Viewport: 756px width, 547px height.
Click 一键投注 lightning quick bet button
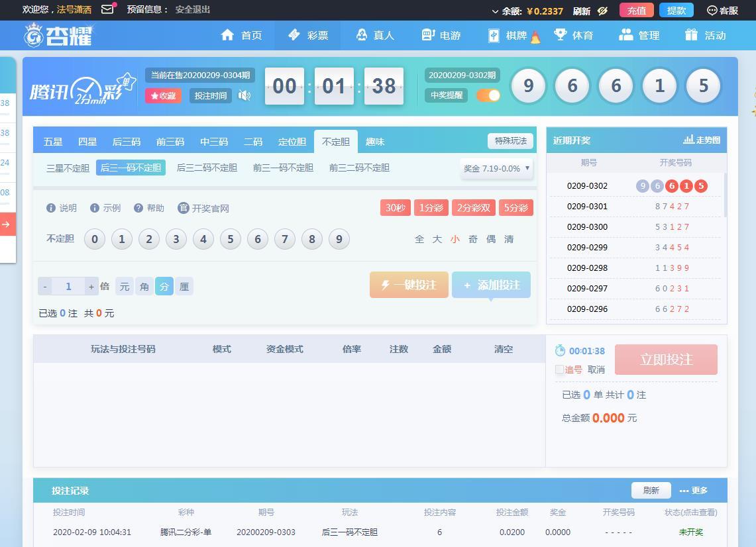(x=409, y=285)
